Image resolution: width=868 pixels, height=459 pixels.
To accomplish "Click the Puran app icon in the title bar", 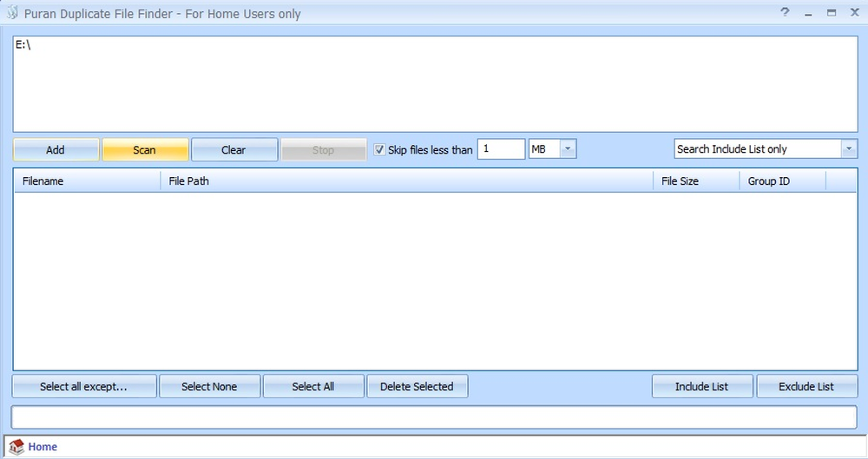I will tap(12, 13).
